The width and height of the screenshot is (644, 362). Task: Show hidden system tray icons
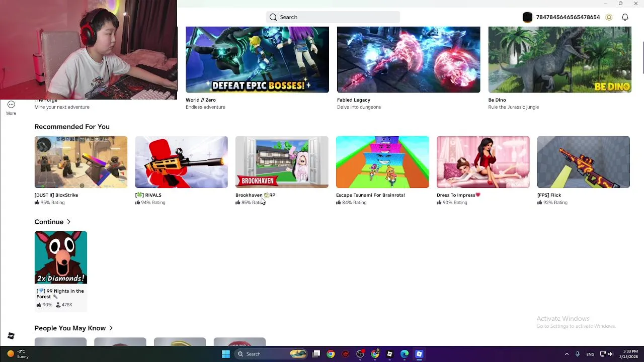(567, 354)
